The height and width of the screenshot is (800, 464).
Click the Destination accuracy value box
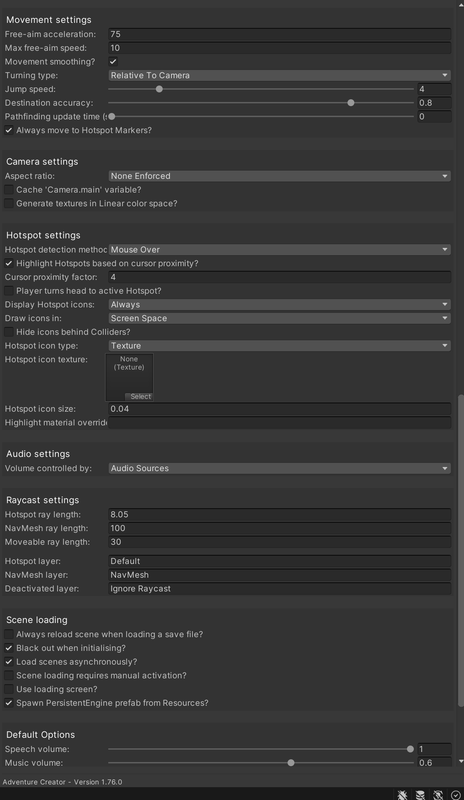click(434, 103)
